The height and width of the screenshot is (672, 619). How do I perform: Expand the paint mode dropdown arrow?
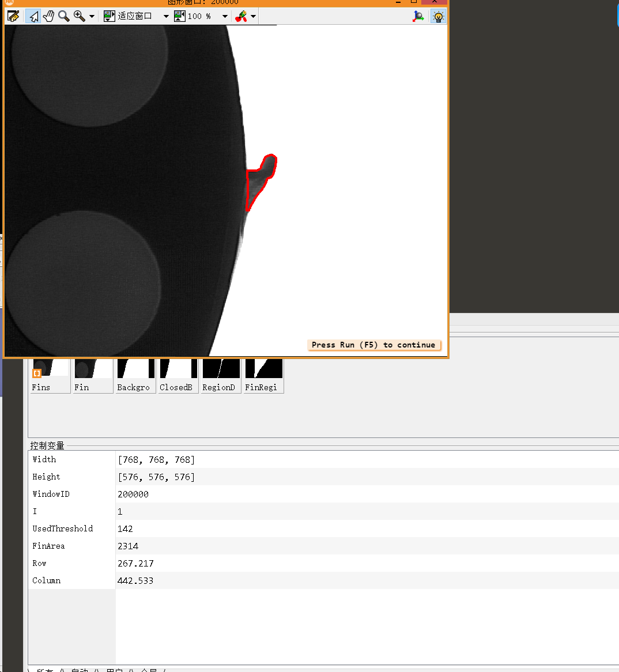pyautogui.click(x=254, y=17)
